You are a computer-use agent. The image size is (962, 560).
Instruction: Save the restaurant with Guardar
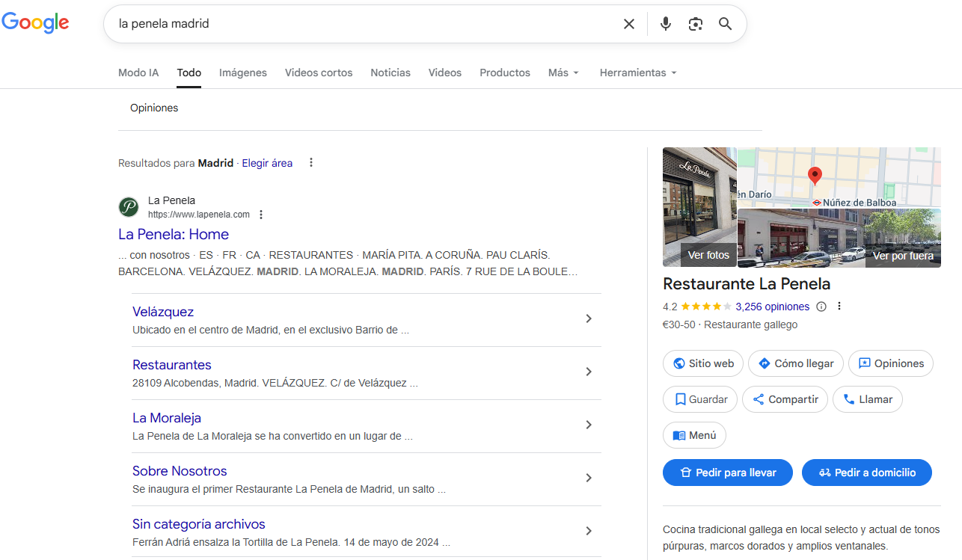700,399
